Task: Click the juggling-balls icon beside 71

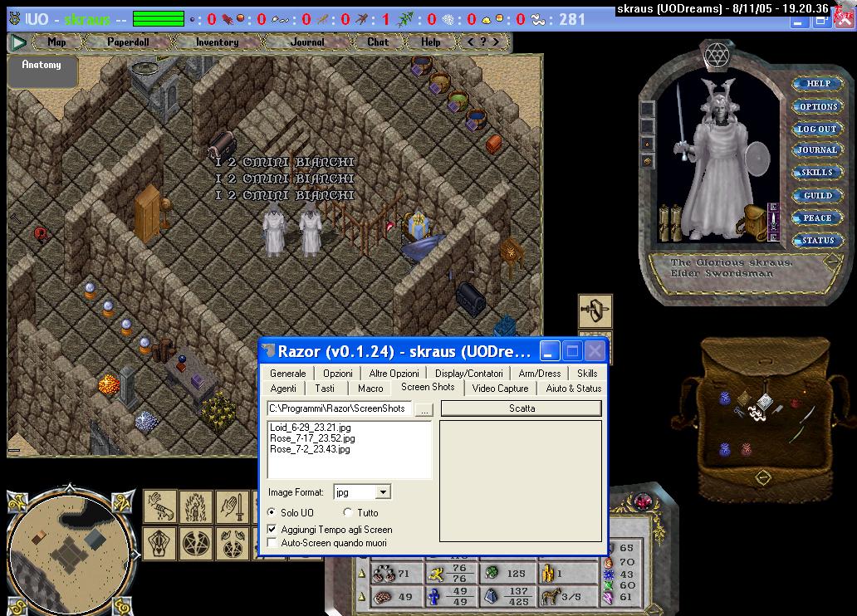Action: (384, 574)
